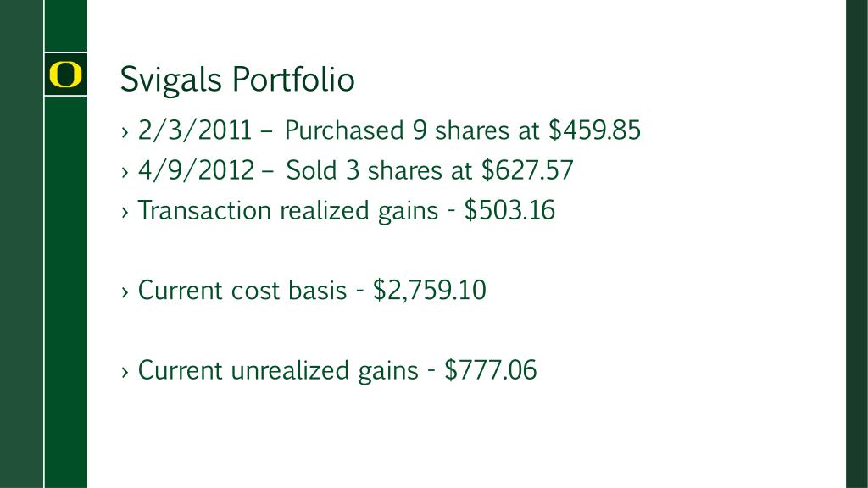This screenshot has width=868, height=488.
Task: Click the $459.85 purchase price
Action: (x=594, y=130)
